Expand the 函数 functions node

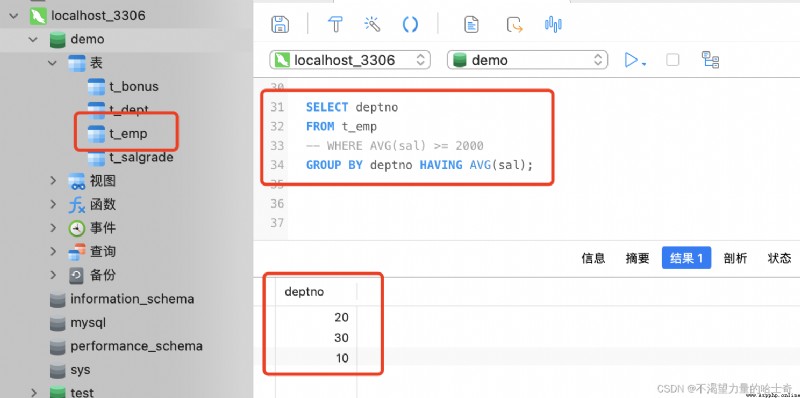53,204
